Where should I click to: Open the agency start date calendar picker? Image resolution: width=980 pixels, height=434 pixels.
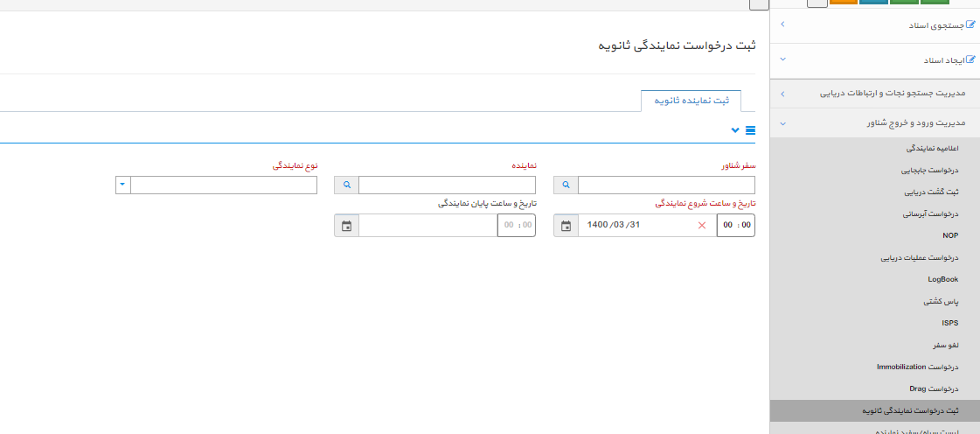coord(566,225)
